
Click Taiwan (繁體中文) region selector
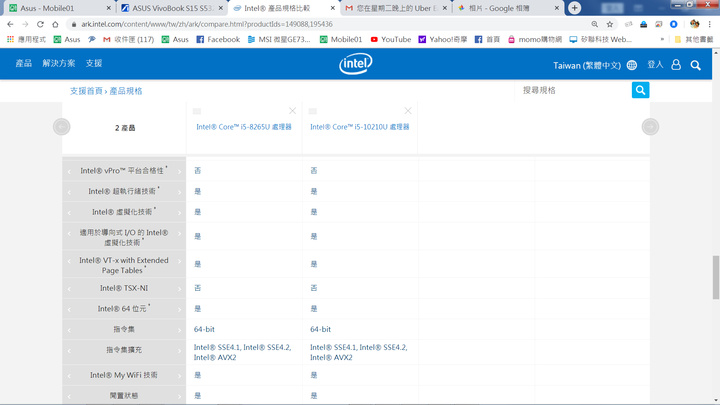point(586,65)
